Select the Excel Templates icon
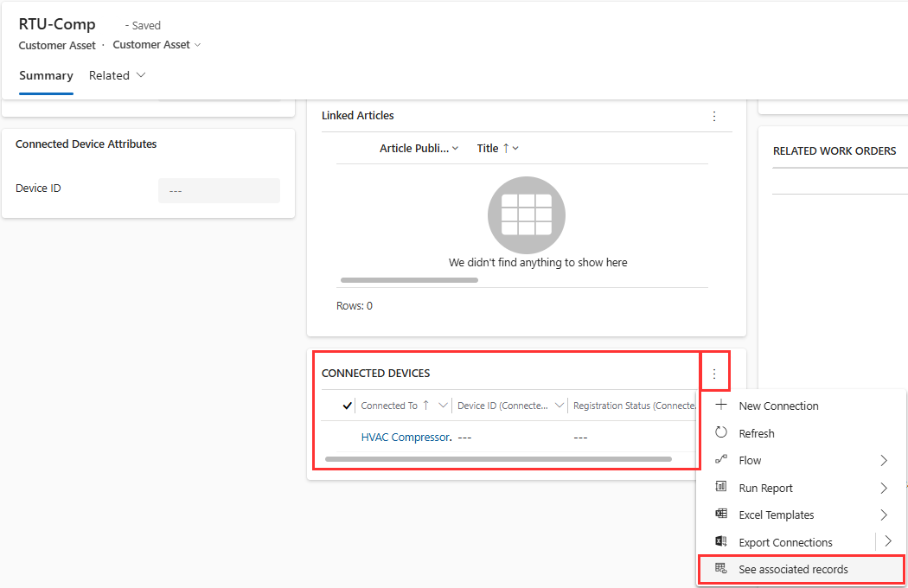 tap(721, 514)
